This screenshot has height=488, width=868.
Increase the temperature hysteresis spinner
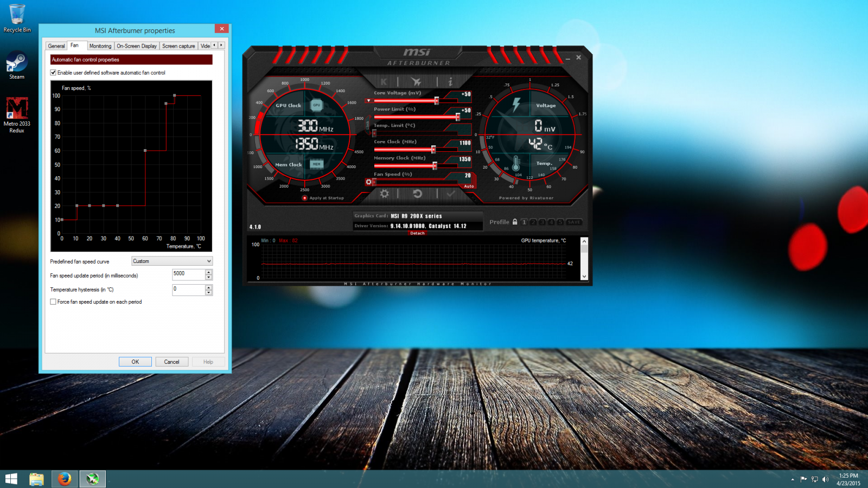coord(209,287)
